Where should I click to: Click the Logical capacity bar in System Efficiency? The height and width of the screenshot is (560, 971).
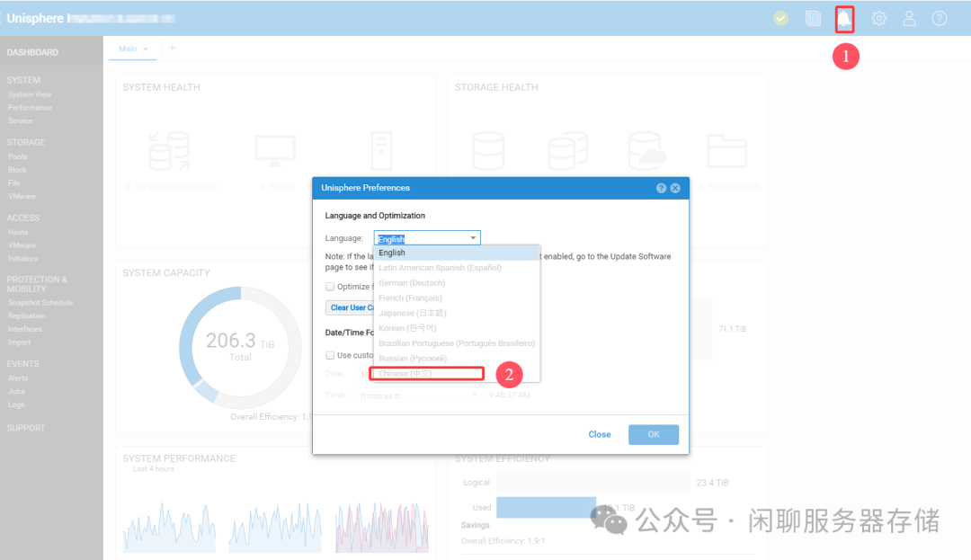[x=593, y=483]
